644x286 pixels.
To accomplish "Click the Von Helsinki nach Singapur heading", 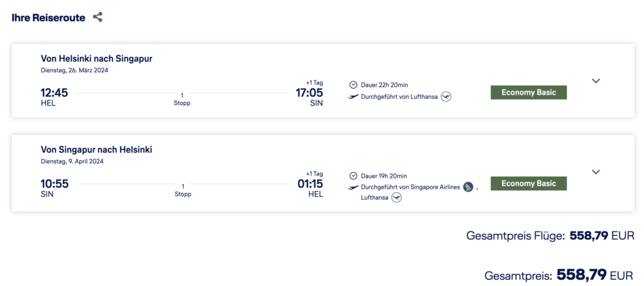I will pyautogui.click(x=96, y=58).
